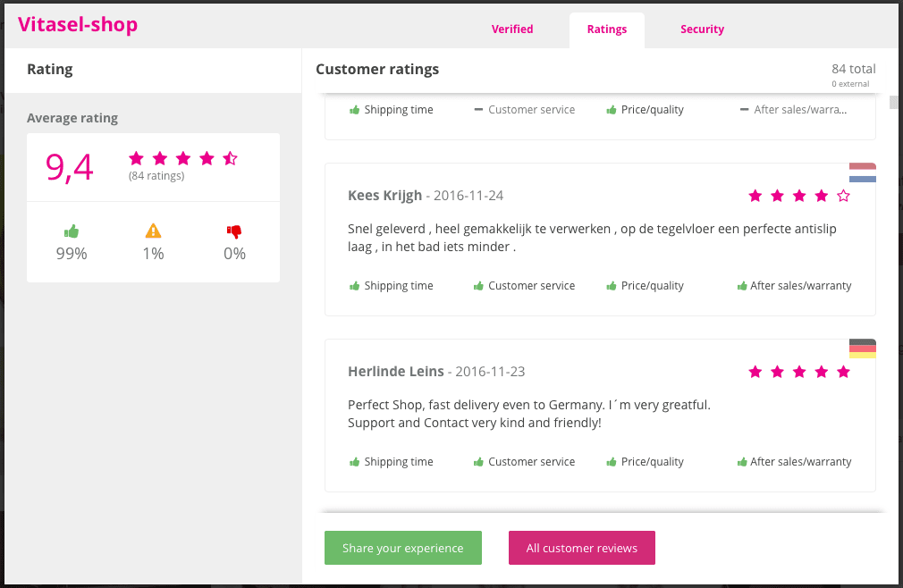Click the green thumbs-up 99% icon
The image size is (903, 588).
(72, 231)
